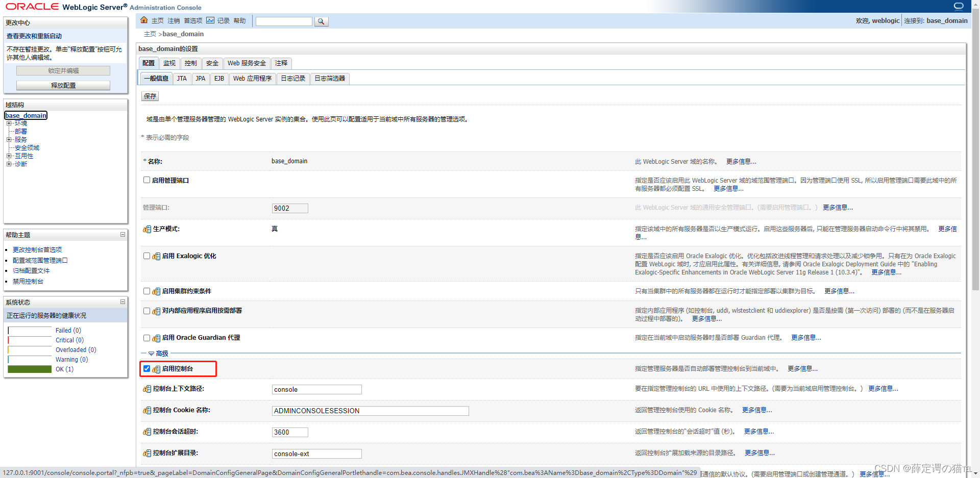Viewport: 980px width, 478px height.
Task: Click the 控制台 Cookie 名称 input field
Action: coord(371,411)
